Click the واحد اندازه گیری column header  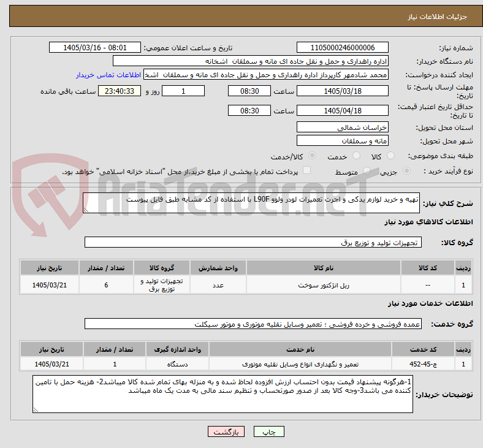click(x=177, y=349)
